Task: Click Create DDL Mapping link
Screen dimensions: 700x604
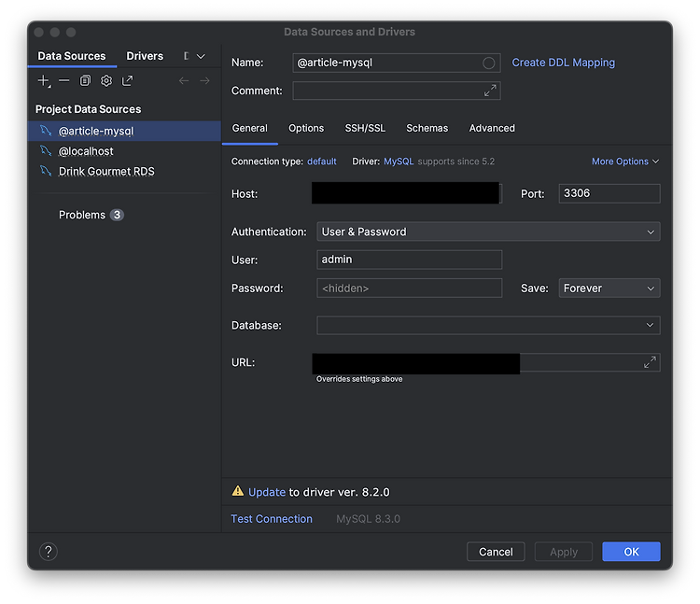Action: (x=564, y=63)
